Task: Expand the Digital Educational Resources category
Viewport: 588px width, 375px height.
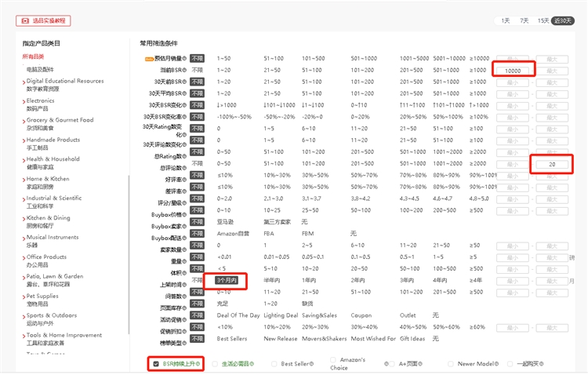Action: [24, 82]
